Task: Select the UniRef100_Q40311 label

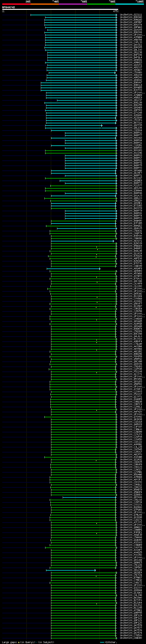Action: tap(131, 45)
